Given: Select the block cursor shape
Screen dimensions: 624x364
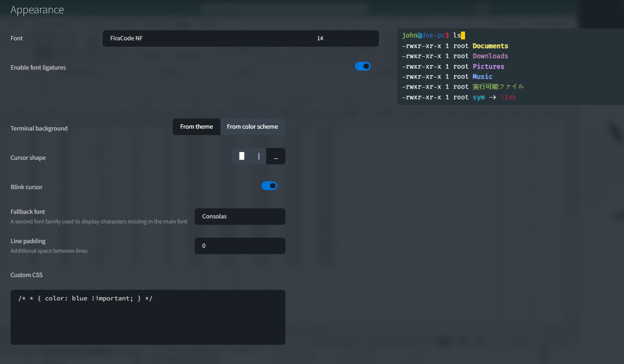Looking at the screenshot, I should tap(241, 156).
